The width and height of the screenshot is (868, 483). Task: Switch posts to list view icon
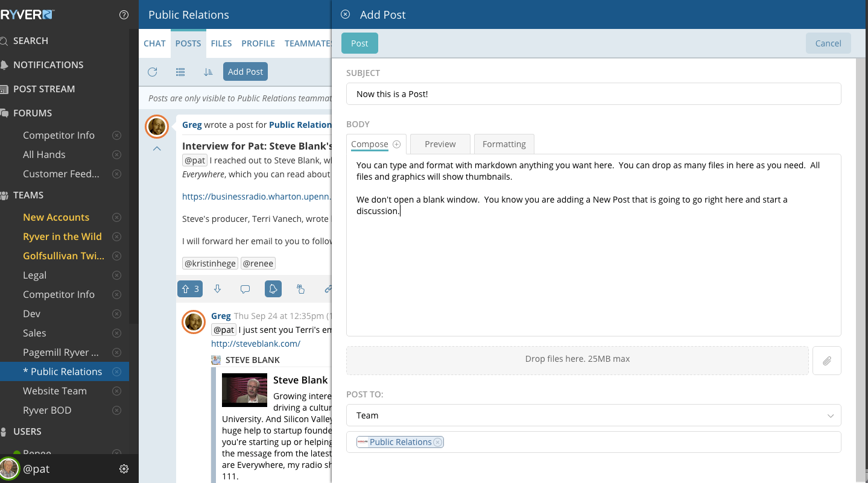180,72
